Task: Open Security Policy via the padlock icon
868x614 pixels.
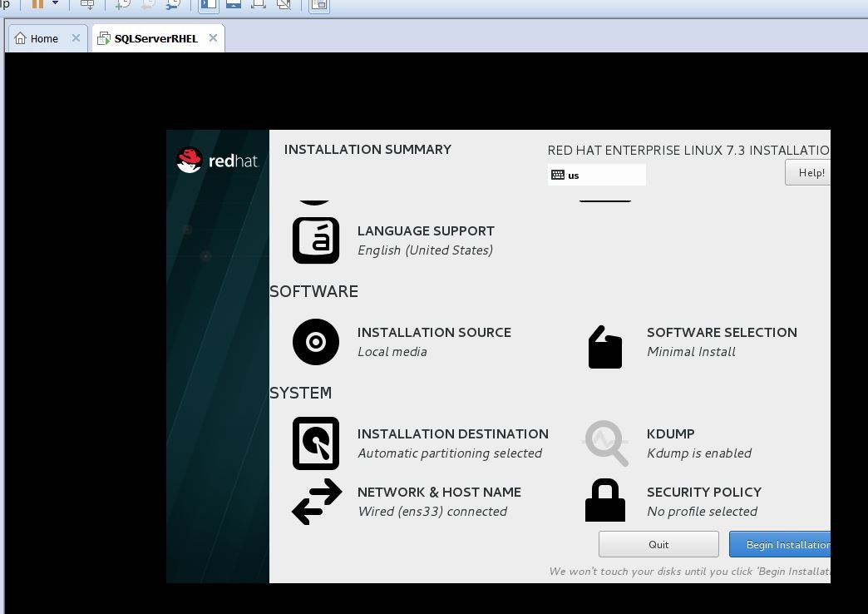Action: tap(604, 500)
